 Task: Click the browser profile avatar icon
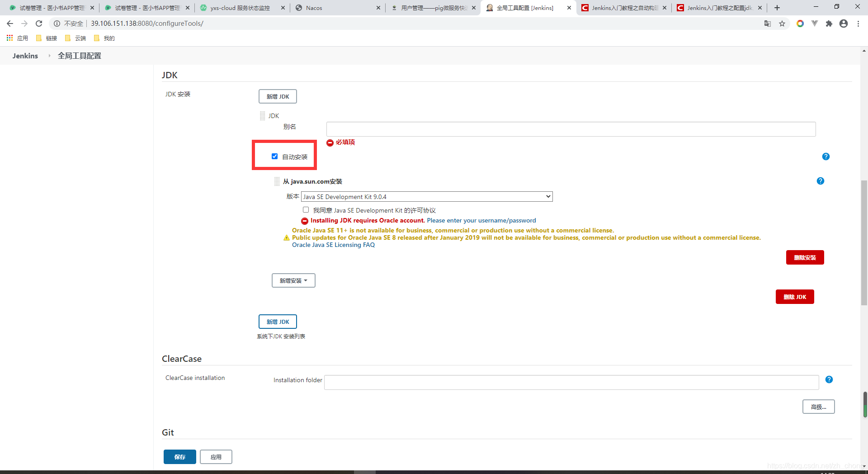tap(844, 24)
